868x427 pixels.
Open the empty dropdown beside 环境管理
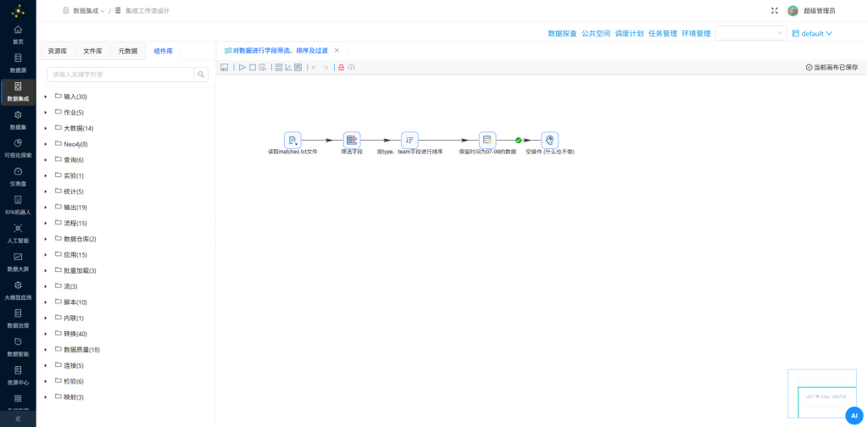point(751,33)
